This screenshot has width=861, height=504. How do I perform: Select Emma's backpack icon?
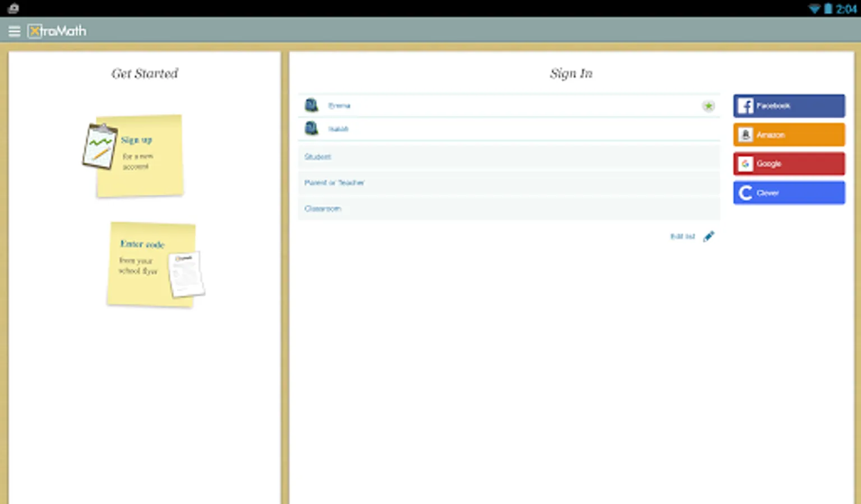click(311, 105)
